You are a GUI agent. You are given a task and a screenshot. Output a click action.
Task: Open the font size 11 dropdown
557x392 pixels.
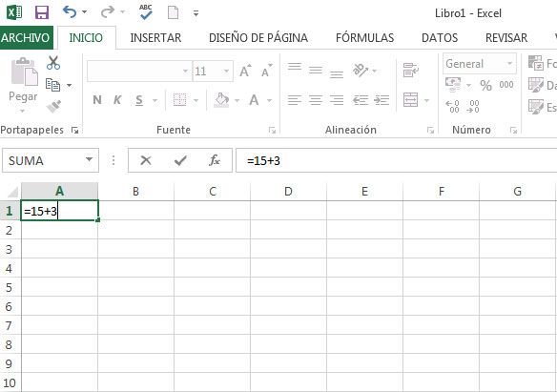click(x=226, y=72)
